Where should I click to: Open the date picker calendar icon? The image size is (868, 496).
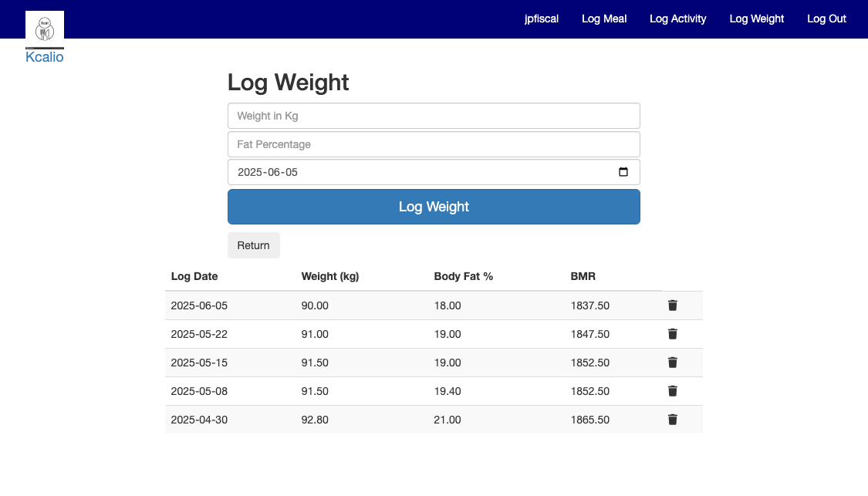[x=623, y=172]
